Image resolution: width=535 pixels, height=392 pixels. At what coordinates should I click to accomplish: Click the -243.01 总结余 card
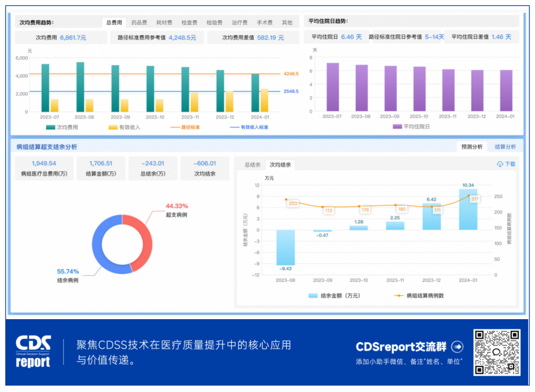tap(153, 168)
